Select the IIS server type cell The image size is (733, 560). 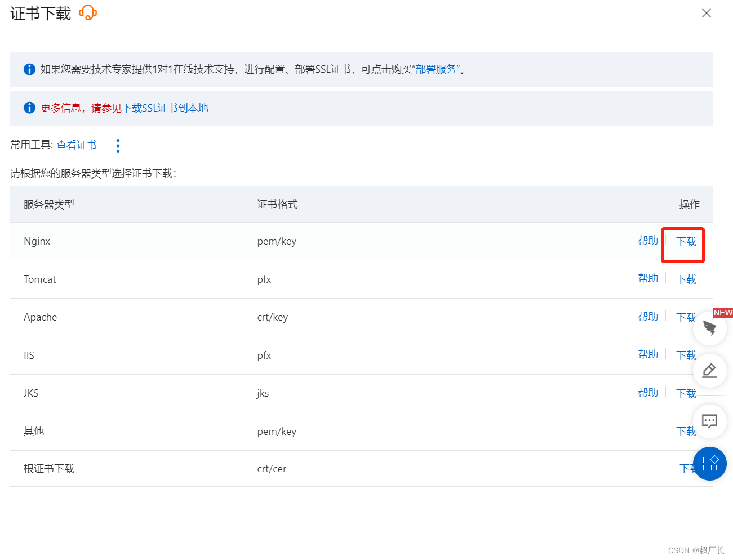coord(29,355)
